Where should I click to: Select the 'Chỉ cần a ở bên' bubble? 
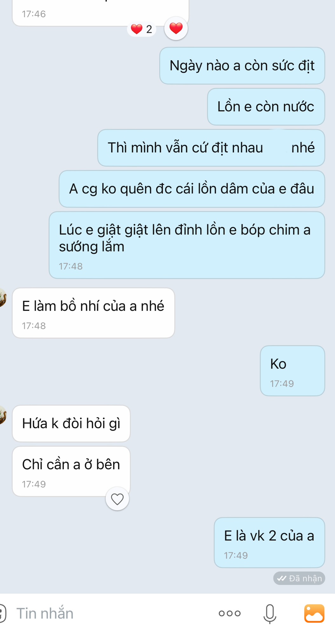point(71,472)
